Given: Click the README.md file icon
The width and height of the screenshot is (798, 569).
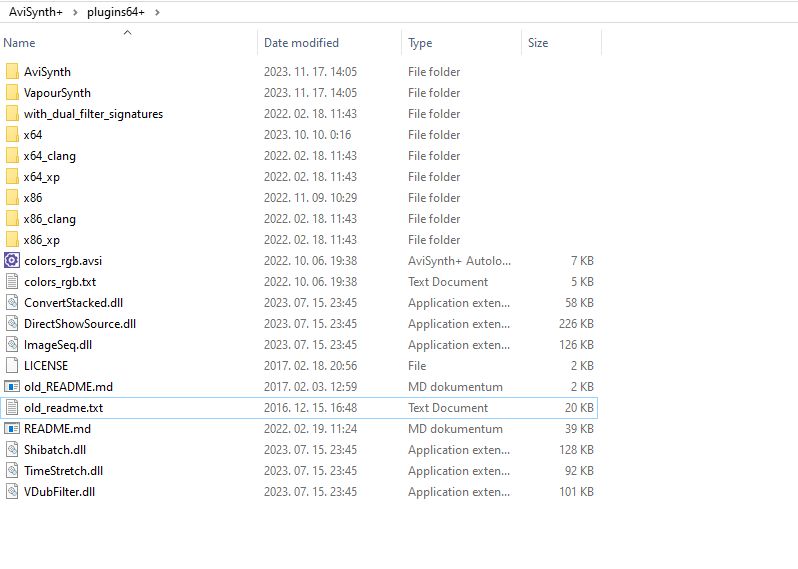Looking at the screenshot, I should (12, 429).
